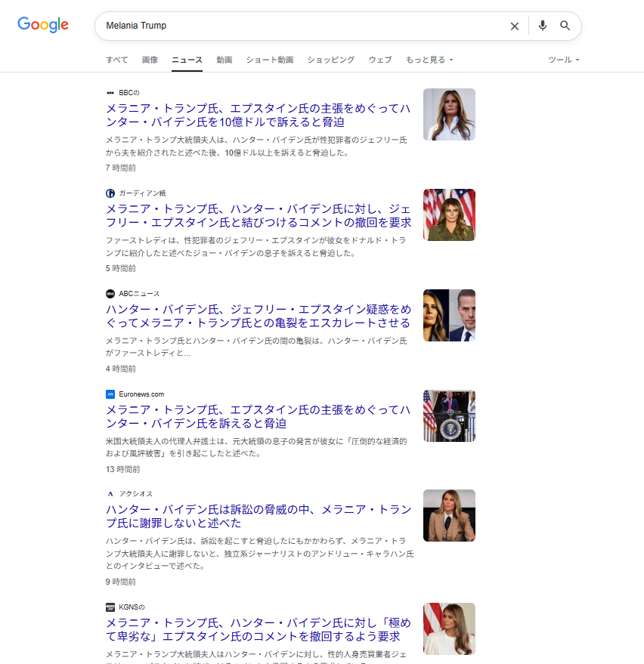Click the Euronews snippet starting 米国大統領夫人の代理人弁護士
This screenshot has height=664, width=644.
click(x=256, y=447)
